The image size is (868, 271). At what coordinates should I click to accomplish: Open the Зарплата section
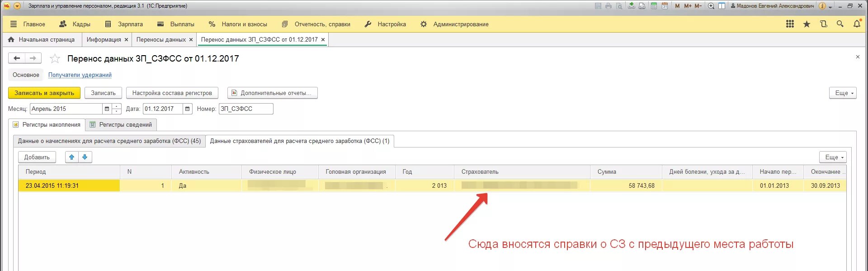point(124,24)
